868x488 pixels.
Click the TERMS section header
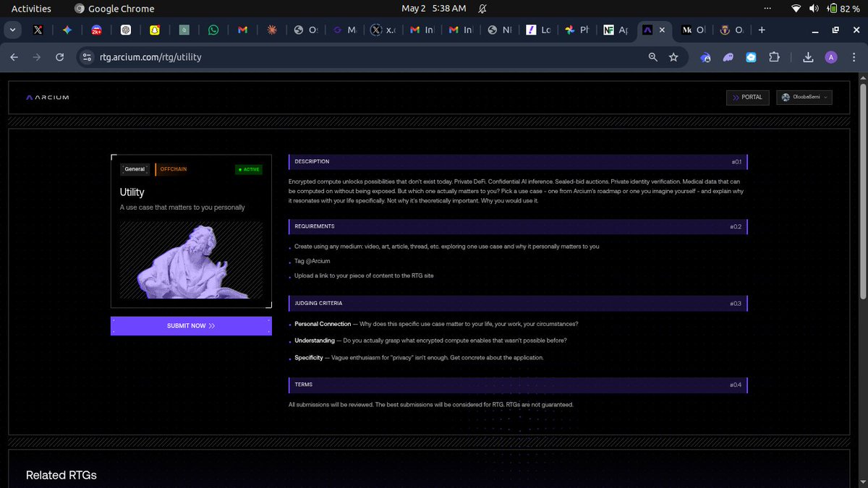[517, 385]
